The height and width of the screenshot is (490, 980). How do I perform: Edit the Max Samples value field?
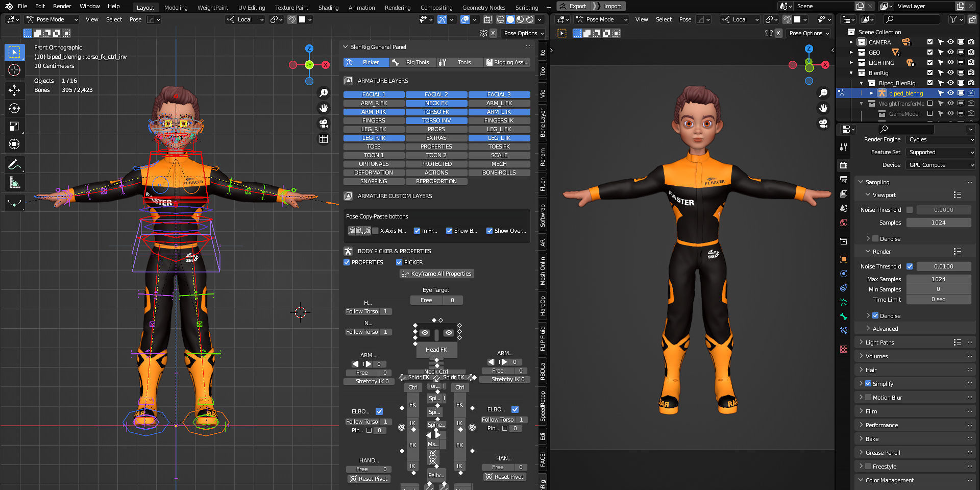tap(939, 279)
